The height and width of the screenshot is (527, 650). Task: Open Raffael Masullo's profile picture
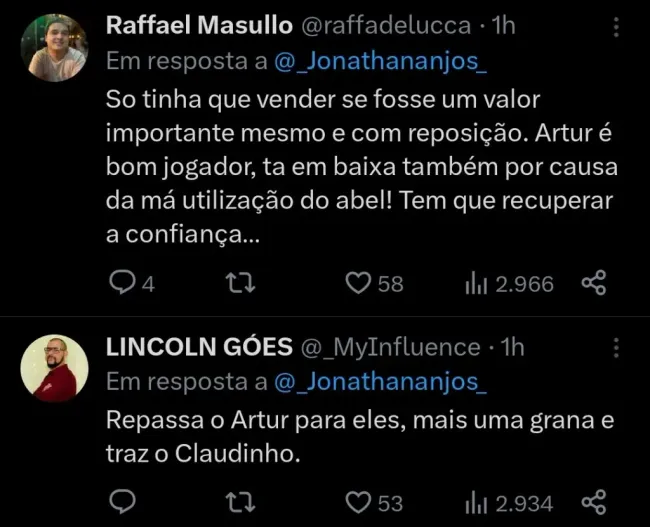[x=54, y=47]
